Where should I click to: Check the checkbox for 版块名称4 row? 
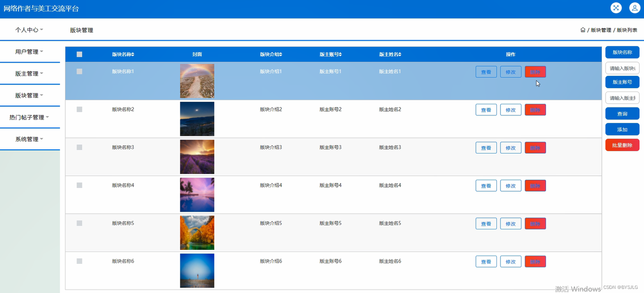(x=80, y=185)
